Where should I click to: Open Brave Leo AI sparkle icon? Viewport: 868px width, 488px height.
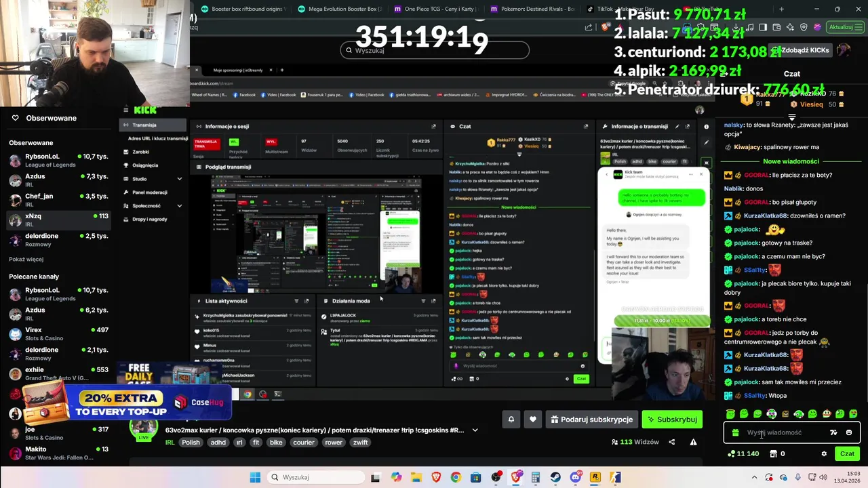[x=790, y=27]
